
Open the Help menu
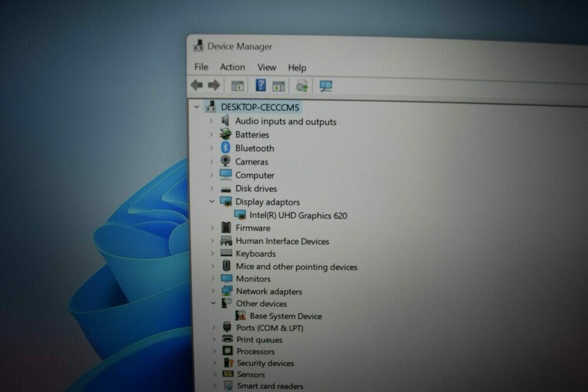click(297, 68)
